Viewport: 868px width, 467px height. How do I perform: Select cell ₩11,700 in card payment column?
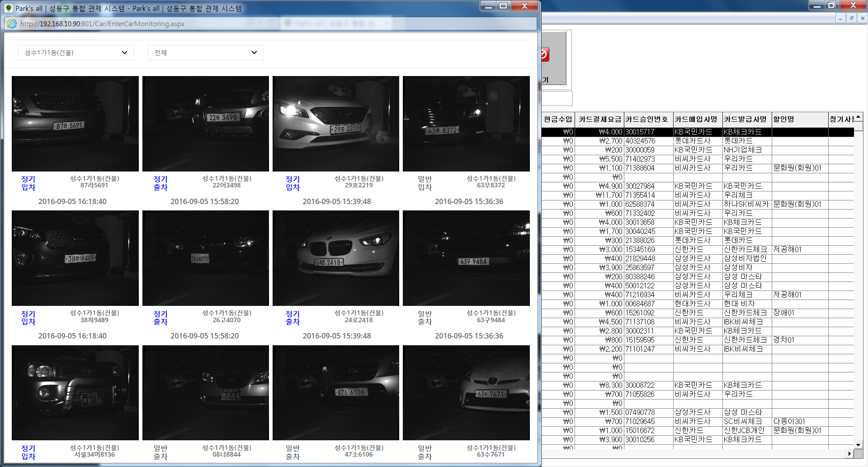coord(599,195)
